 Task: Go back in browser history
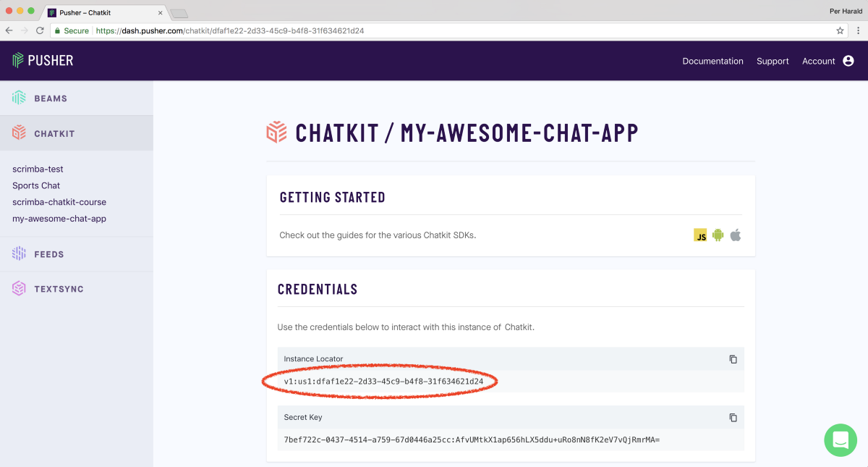coord(9,30)
